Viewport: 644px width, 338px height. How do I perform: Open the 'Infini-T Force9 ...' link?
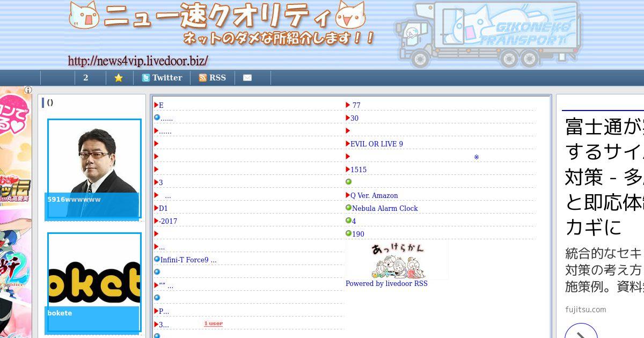pyautogui.click(x=188, y=260)
